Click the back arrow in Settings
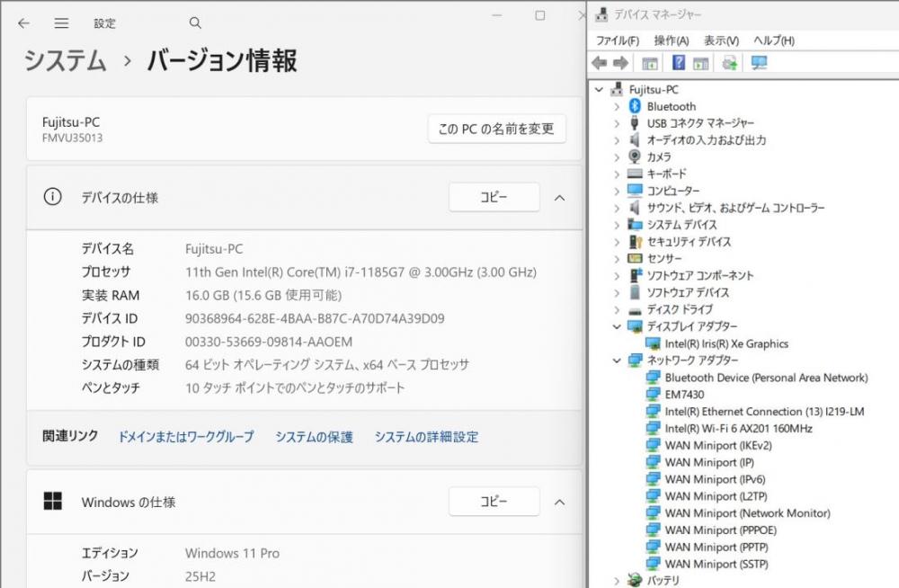The height and width of the screenshot is (588, 899). pos(23,23)
